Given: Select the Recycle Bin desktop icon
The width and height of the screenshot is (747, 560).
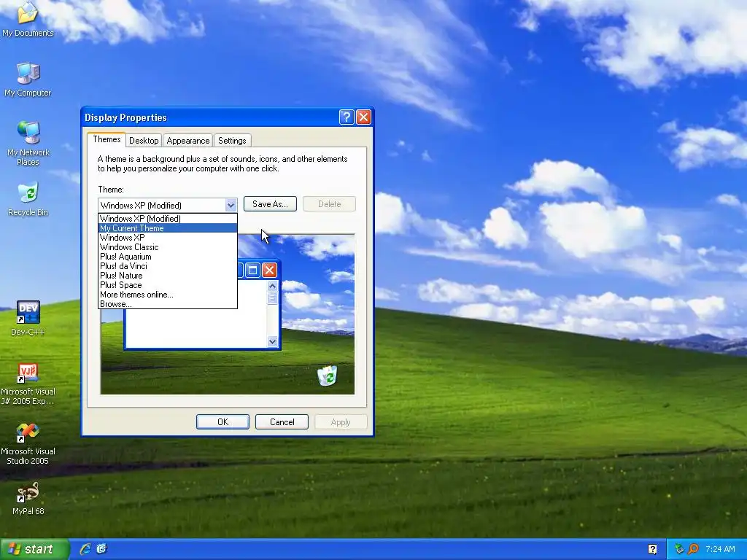Looking at the screenshot, I should pyautogui.click(x=28, y=198).
